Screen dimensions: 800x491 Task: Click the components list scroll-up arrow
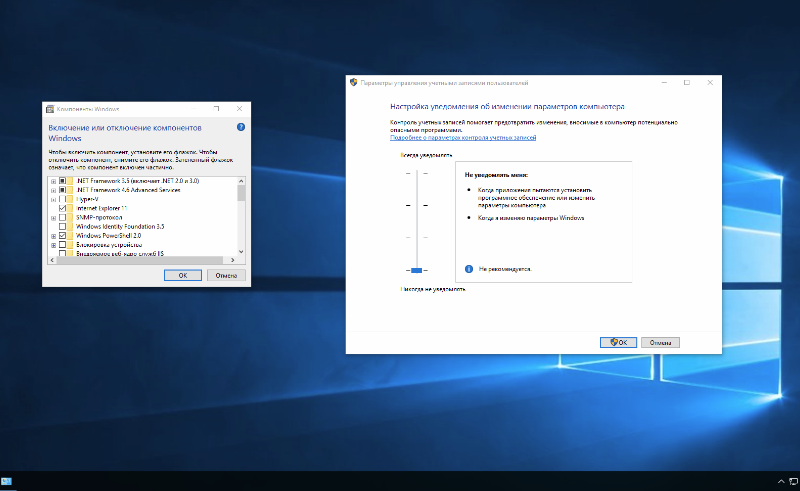point(241,181)
